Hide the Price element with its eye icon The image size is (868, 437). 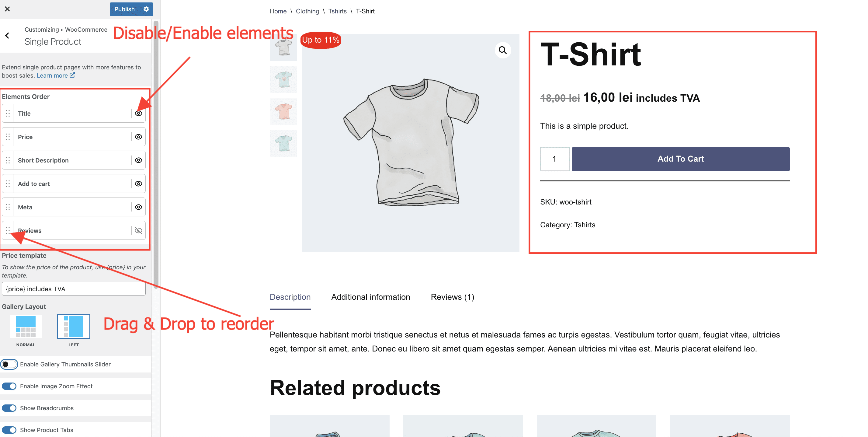tap(138, 137)
